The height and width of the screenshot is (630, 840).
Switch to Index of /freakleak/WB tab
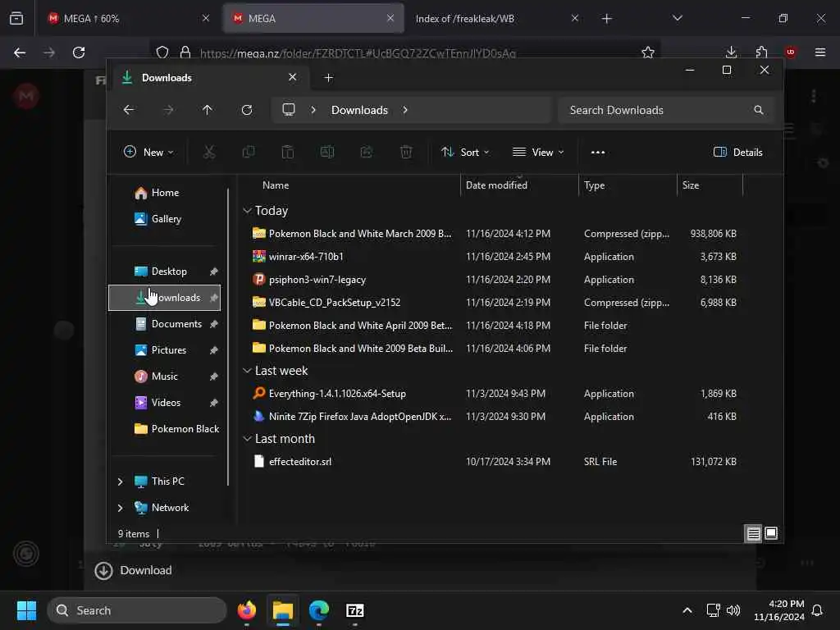(x=496, y=18)
